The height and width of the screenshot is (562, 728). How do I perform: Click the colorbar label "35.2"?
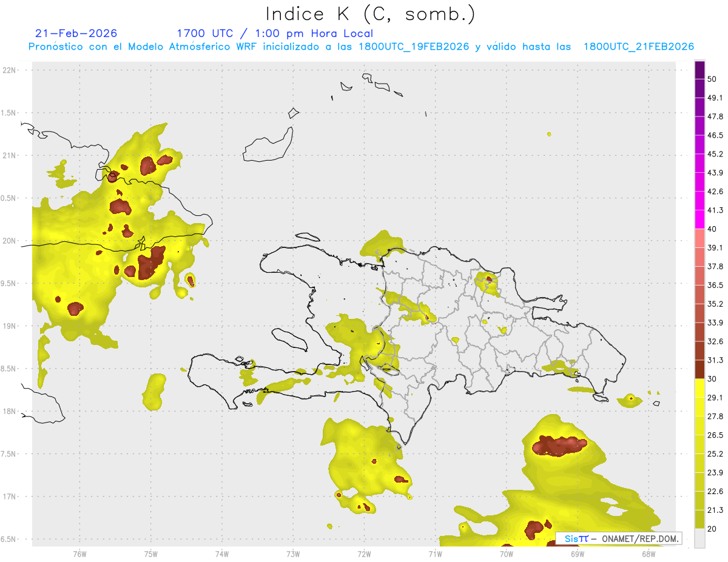pyautogui.click(x=715, y=304)
